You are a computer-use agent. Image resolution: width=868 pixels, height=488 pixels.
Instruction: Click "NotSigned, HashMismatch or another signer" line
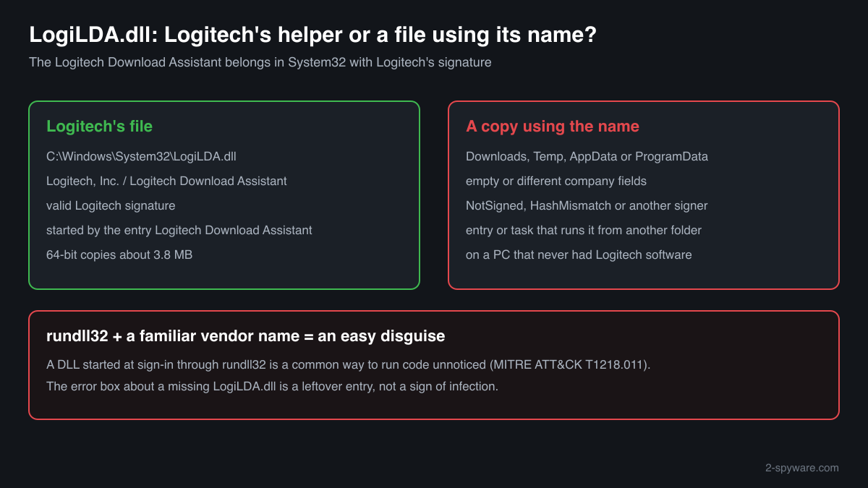(587, 205)
